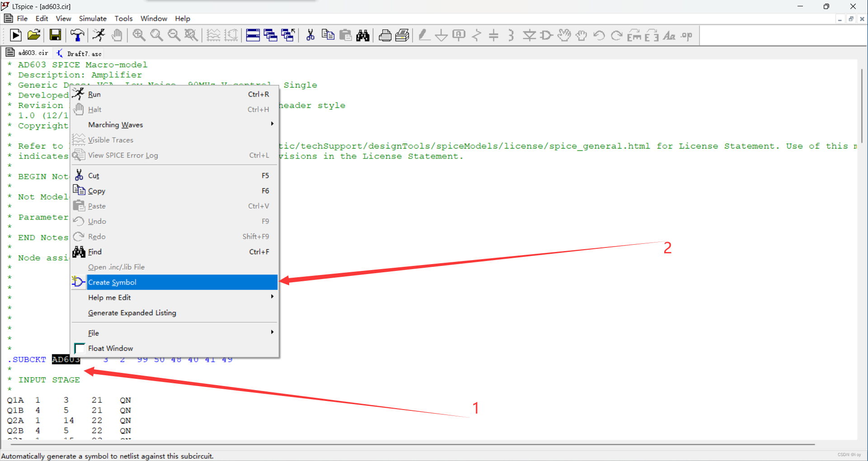The image size is (868, 461).
Task: Open the Simulate menu in the menu bar
Action: (93, 19)
